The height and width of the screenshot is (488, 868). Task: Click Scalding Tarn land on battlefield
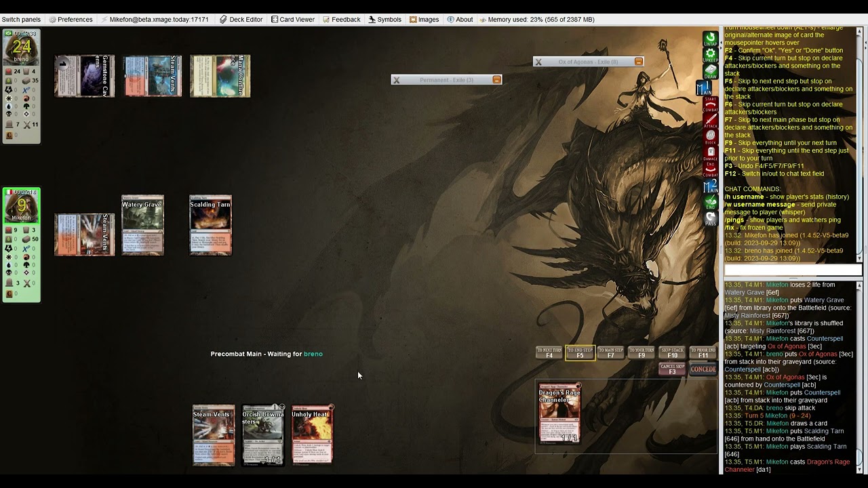(211, 226)
